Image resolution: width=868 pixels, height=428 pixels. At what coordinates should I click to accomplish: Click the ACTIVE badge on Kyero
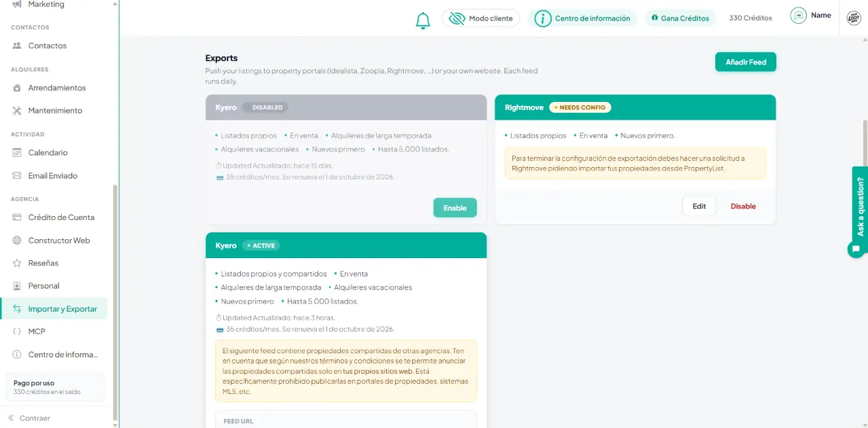click(261, 245)
